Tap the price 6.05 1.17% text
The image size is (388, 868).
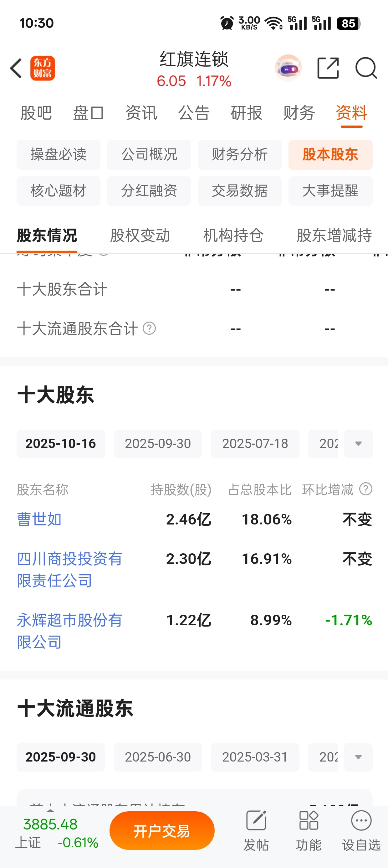coord(194,81)
